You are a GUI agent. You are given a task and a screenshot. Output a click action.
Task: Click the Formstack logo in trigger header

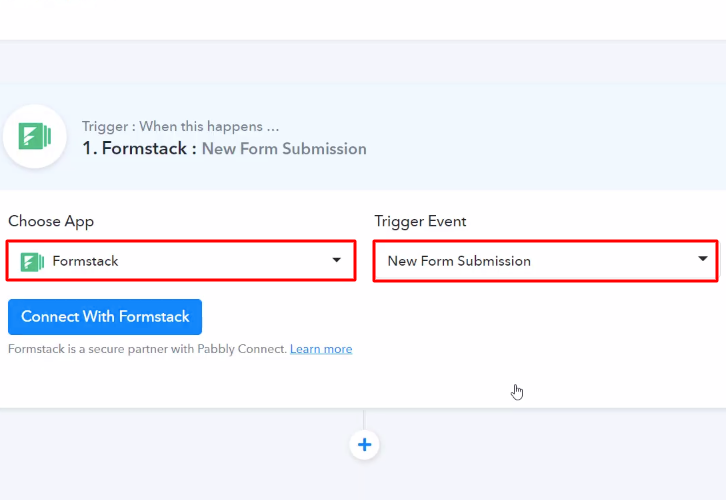pyautogui.click(x=35, y=136)
